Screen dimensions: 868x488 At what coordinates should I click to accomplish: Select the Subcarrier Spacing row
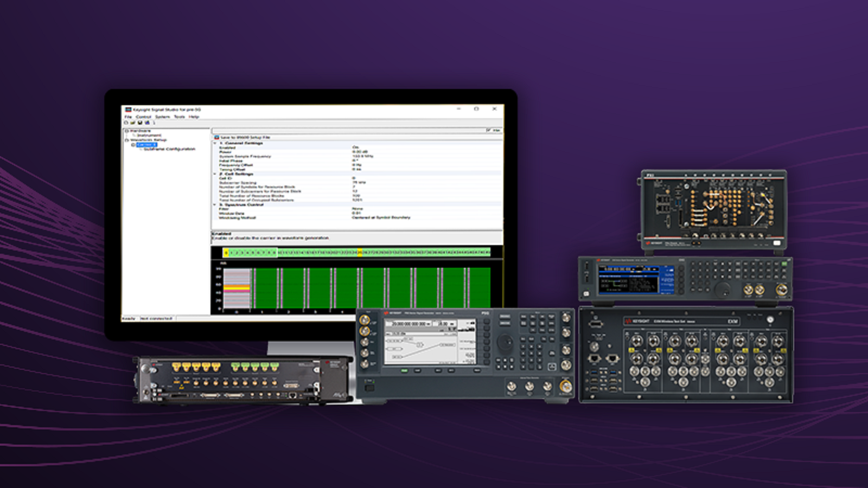click(x=357, y=183)
